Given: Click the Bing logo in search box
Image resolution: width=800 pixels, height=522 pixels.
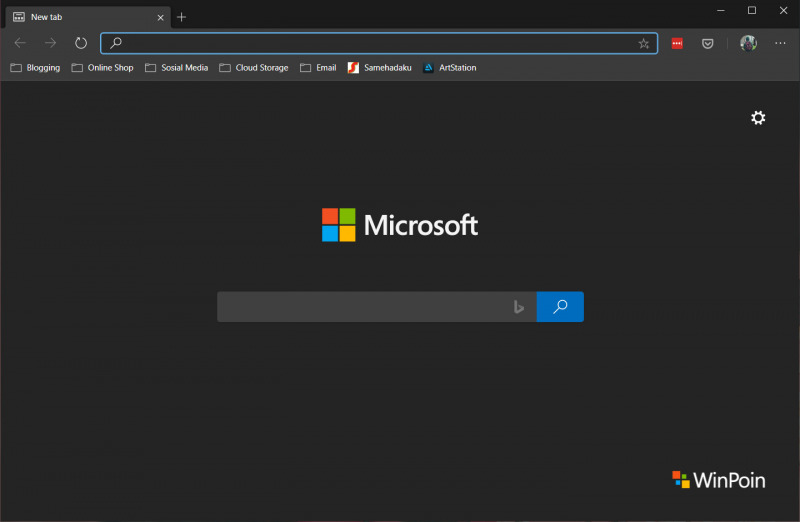Looking at the screenshot, I should (518, 307).
